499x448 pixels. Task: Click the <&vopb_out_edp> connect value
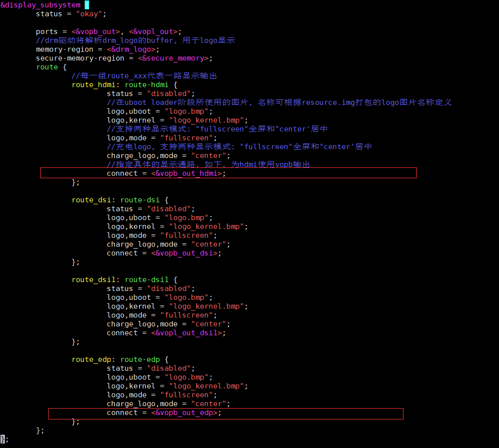[184, 413]
